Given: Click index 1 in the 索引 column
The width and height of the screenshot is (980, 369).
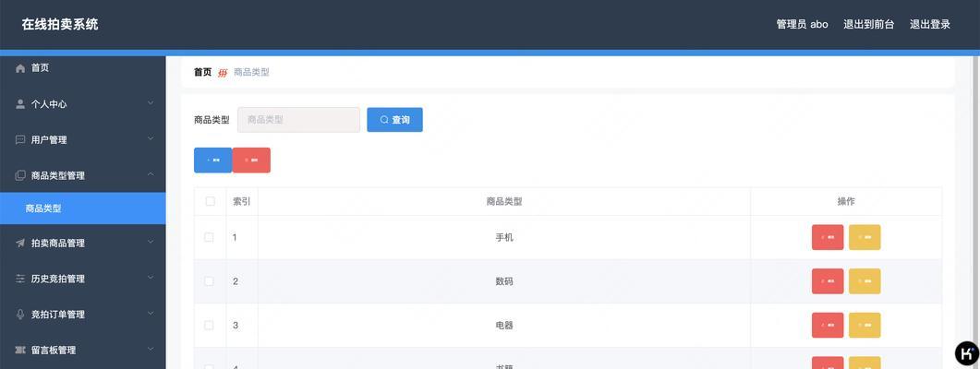Looking at the screenshot, I should pos(235,237).
